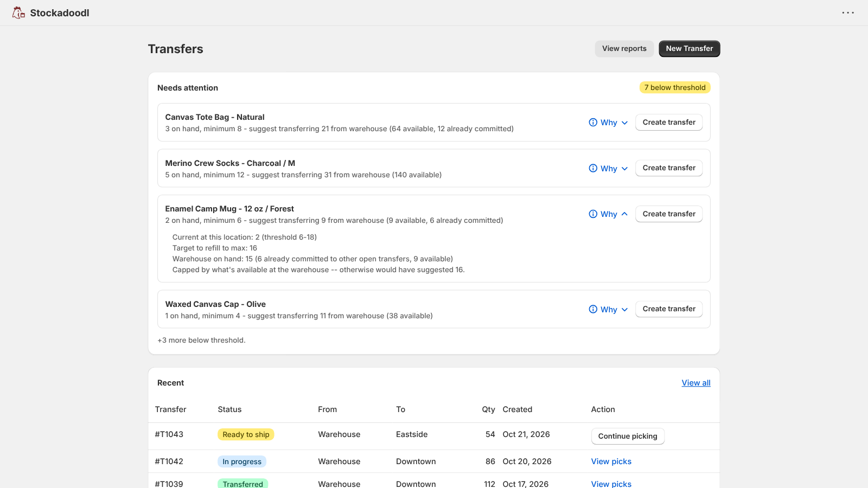Select the '+3 more below threshold.' text

tap(201, 341)
